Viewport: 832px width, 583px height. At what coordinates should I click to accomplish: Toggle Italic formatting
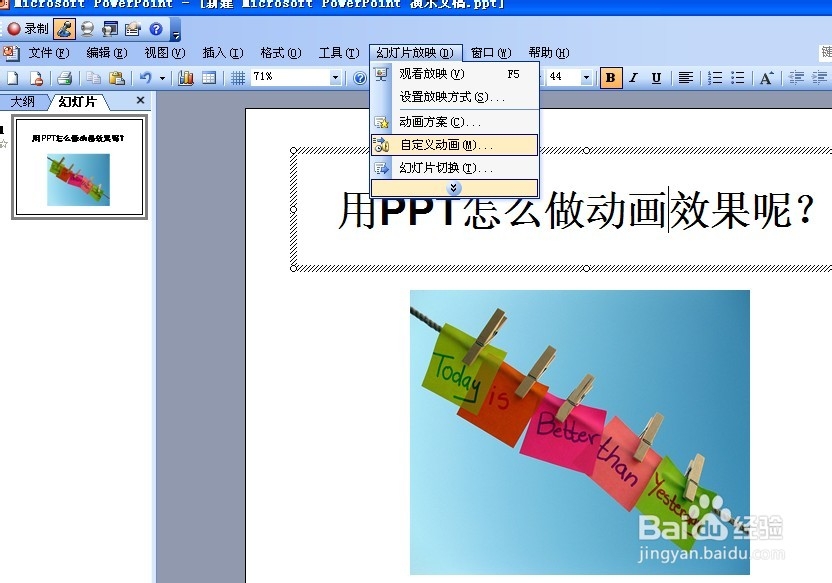[x=633, y=78]
